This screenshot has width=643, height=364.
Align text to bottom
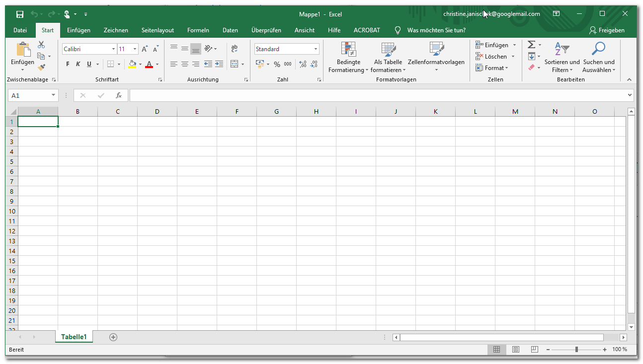click(196, 49)
